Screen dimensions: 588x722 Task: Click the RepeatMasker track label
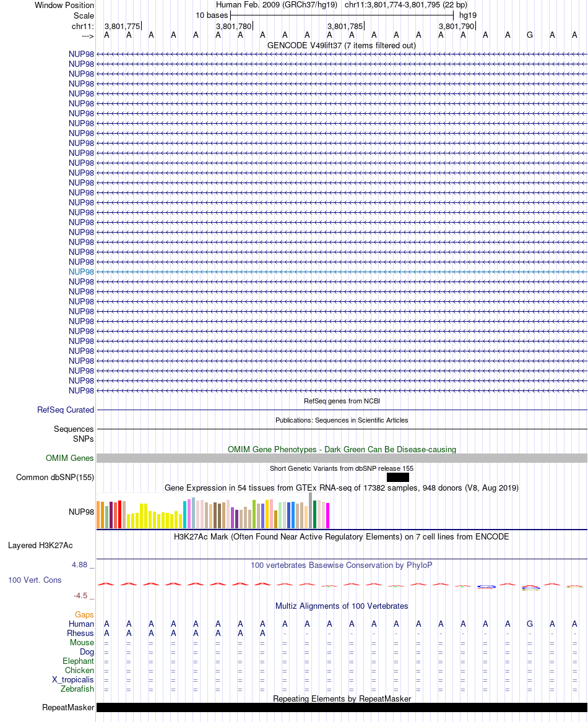[x=67, y=708]
